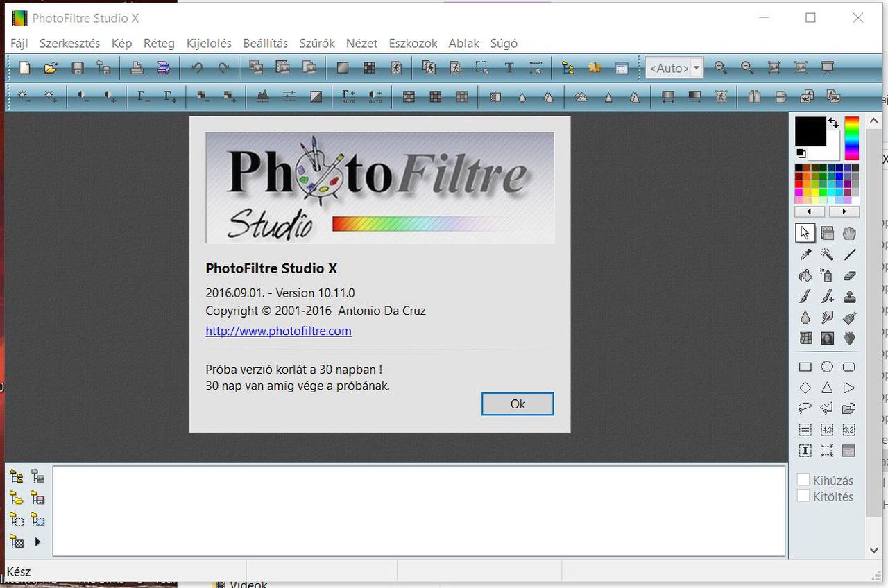Screen dimensions: 888x588
Task: Select the Line tool
Action: click(848, 254)
